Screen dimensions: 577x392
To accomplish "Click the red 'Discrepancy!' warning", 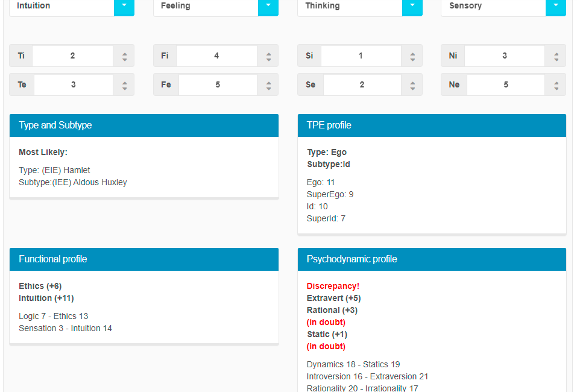I will coord(333,286).
